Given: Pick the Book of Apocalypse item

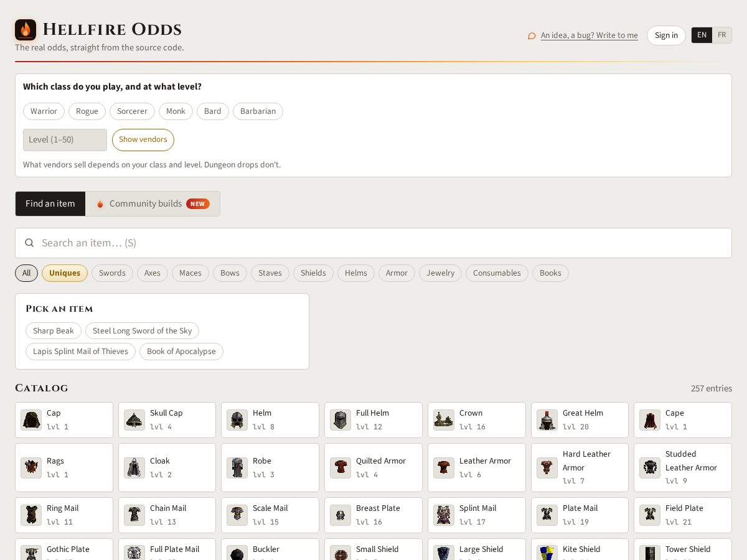Looking at the screenshot, I should (181, 352).
